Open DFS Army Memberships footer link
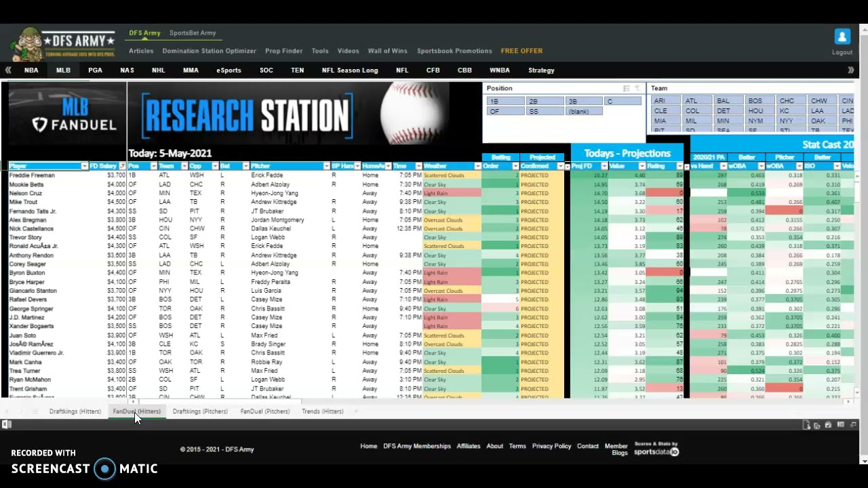Viewport: 868px width, 488px height. click(417, 446)
